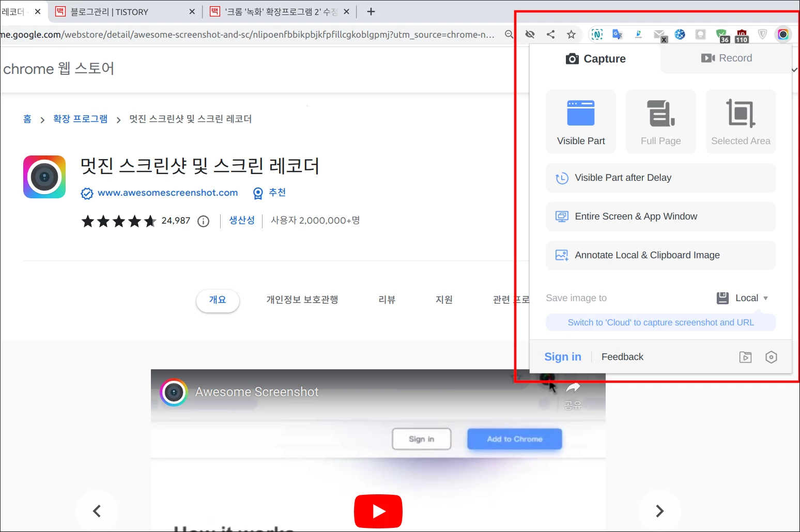Bookmark this page with the star icon
The image size is (800, 532).
[571, 35]
